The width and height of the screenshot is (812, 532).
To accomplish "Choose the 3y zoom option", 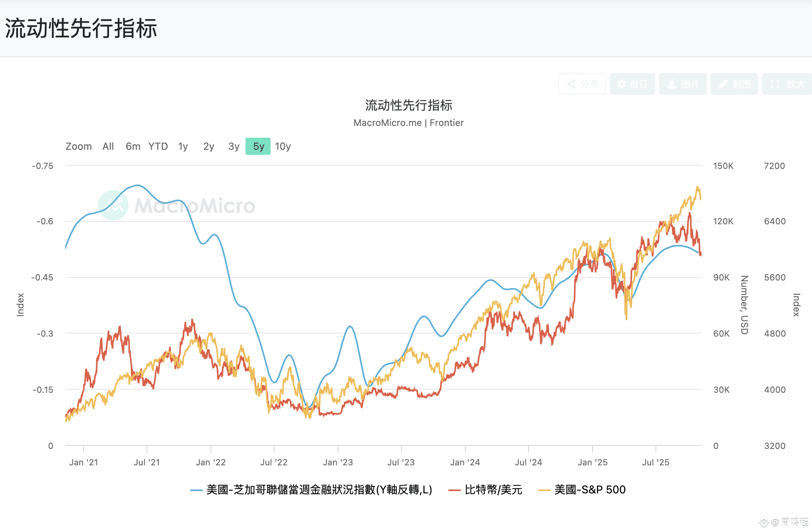I will pos(233,146).
